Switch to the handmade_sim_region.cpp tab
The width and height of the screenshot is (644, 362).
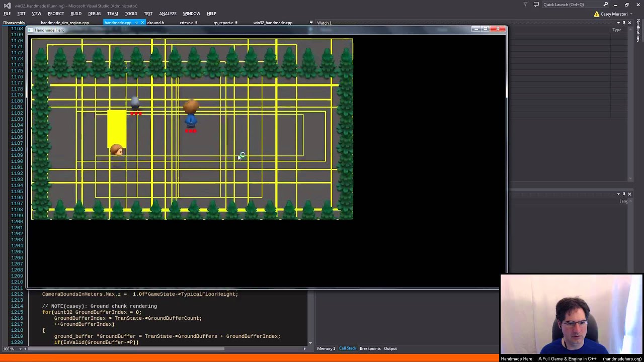[x=65, y=23]
